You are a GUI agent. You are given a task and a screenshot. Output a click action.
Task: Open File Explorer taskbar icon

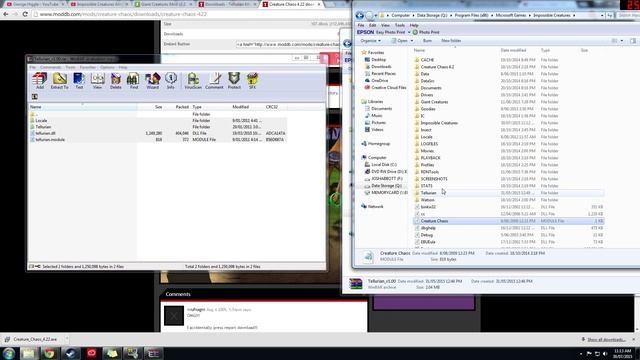[x=29, y=353]
